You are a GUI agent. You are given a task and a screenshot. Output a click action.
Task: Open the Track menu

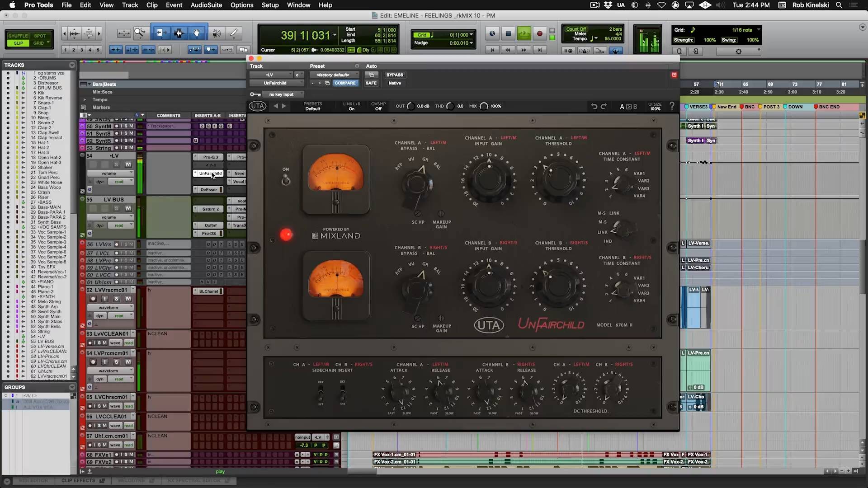130,5
